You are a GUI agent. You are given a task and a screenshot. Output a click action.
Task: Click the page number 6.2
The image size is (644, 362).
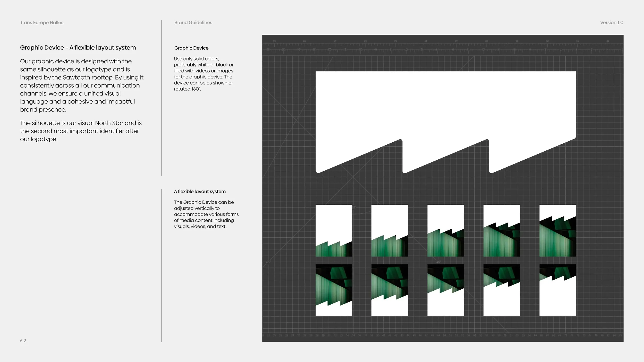tap(23, 341)
